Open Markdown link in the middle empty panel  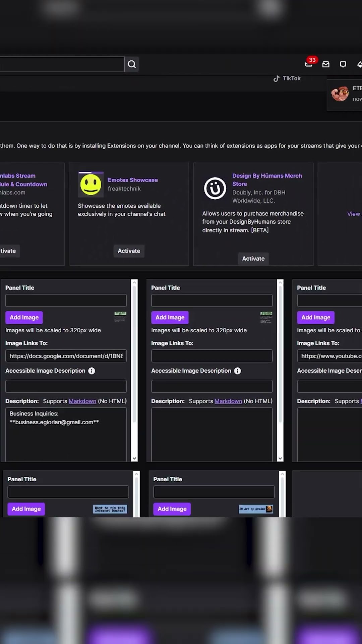[228, 401]
